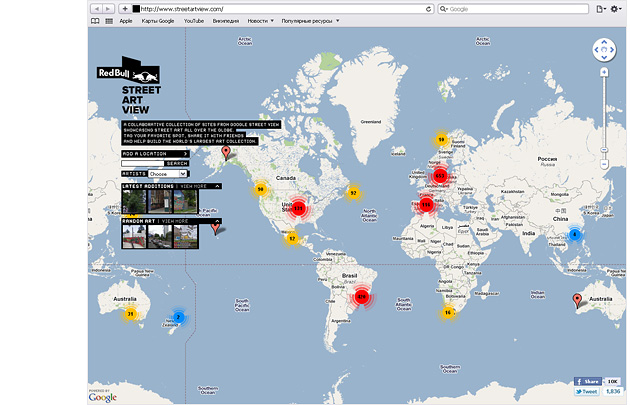Open the Карты Google bookmark

[x=158, y=20]
